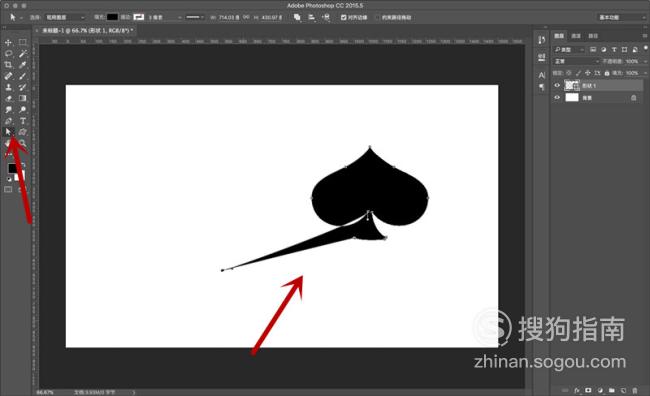Open the Layers panel menu
Viewport: 650px width, 396px height.
pyautogui.click(x=645, y=36)
